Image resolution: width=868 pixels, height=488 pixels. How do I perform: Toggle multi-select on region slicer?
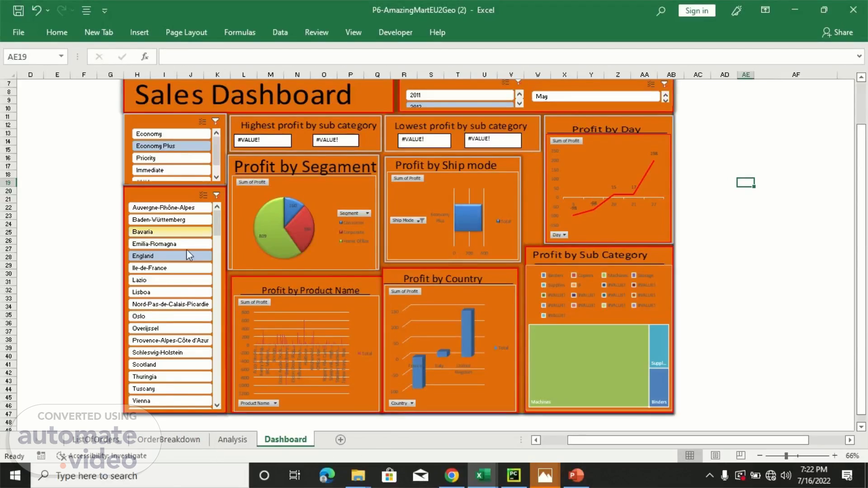(x=203, y=195)
